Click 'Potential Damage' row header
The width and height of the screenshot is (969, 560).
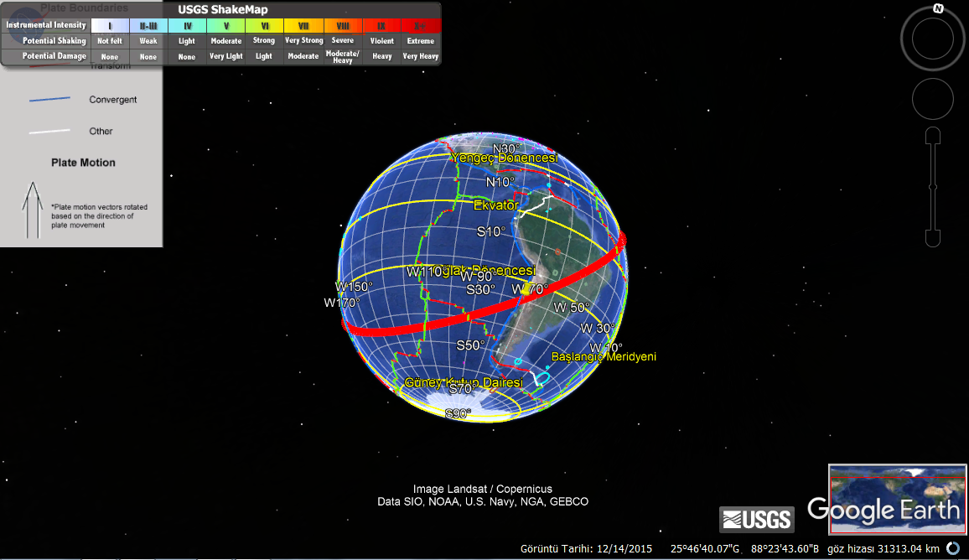click(x=54, y=56)
